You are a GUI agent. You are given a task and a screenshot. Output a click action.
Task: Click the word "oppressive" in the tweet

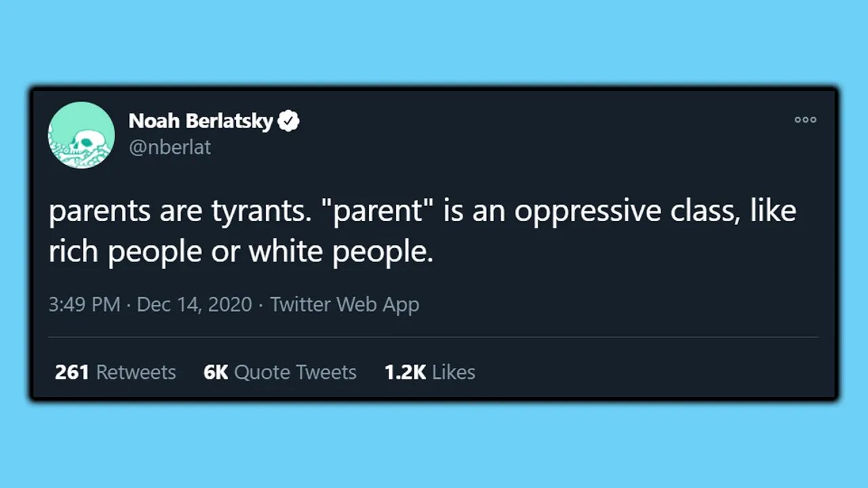click(587, 211)
